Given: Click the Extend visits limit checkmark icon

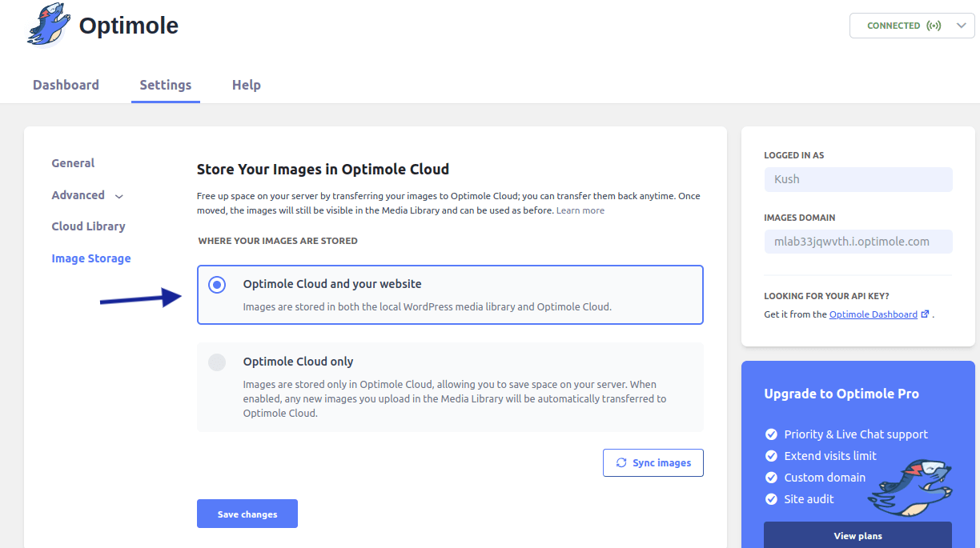Looking at the screenshot, I should click(771, 456).
